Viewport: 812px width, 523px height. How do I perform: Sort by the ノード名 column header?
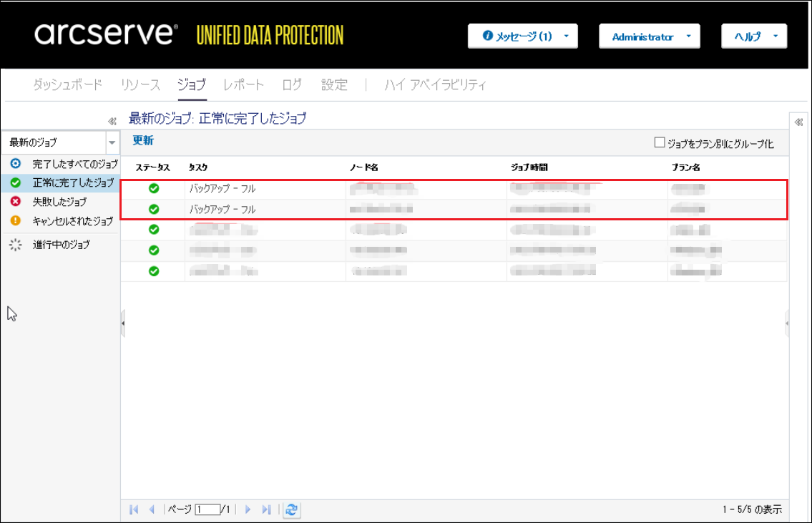click(363, 167)
